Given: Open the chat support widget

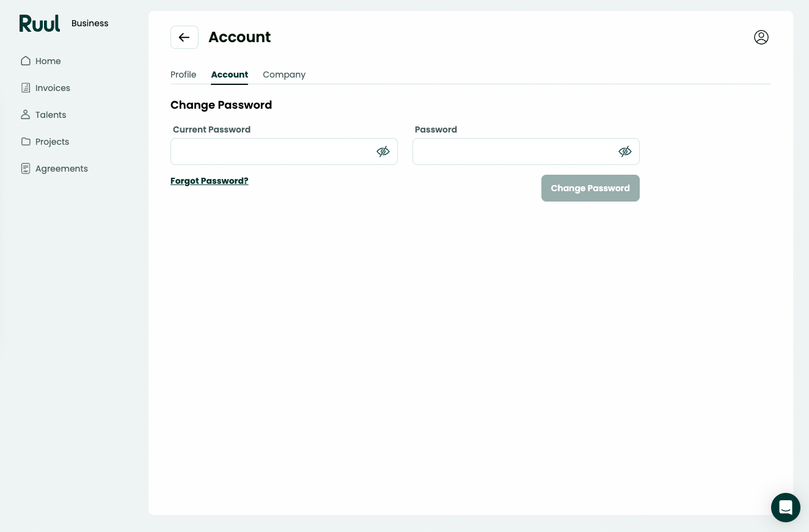Looking at the screenshot, I should coord(786,508).
